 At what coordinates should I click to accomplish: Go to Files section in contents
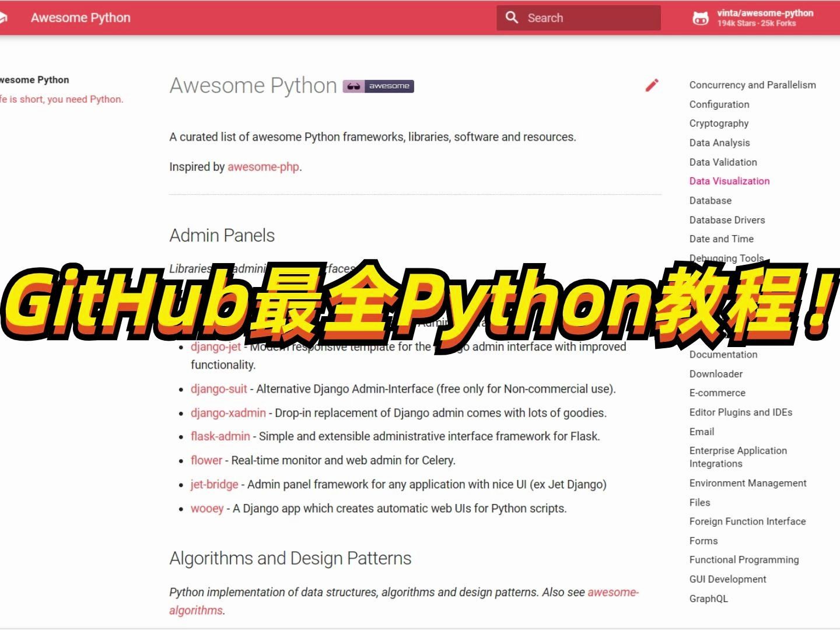tap(699, 502)
